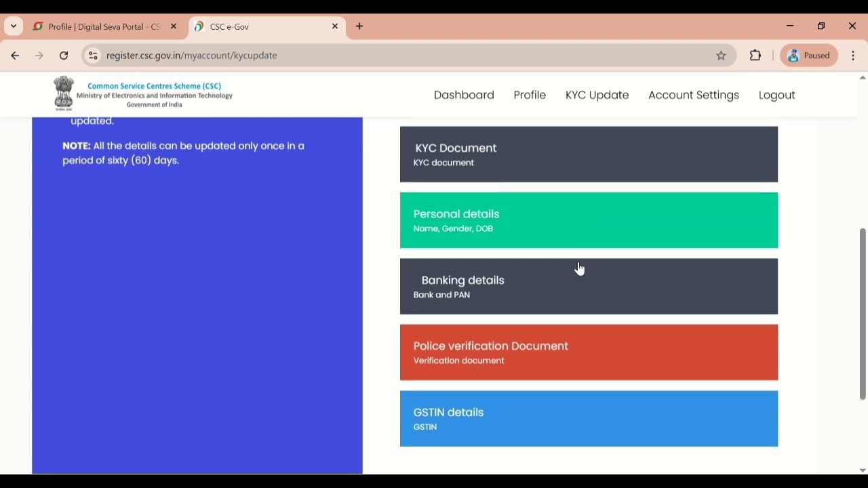Click the browser forward arrow
This screenshot has height=488, width=868.
click(39, 56)
